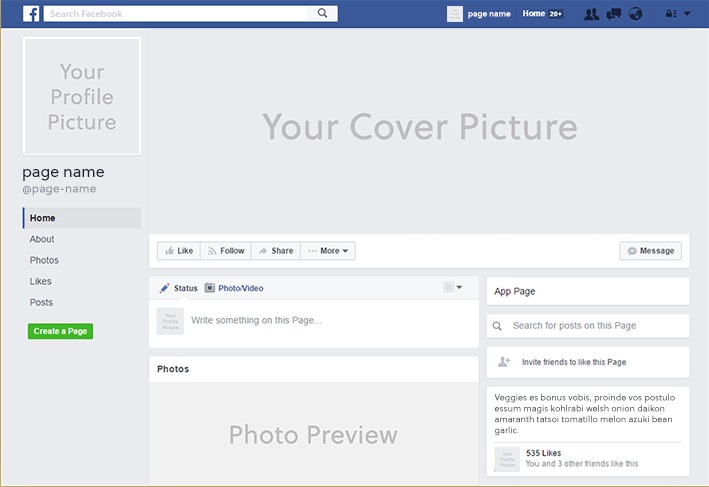Click the composer profile thumbnail
Image resolution: width=709 pixels, height=487 pixels.
coord(170,321)
